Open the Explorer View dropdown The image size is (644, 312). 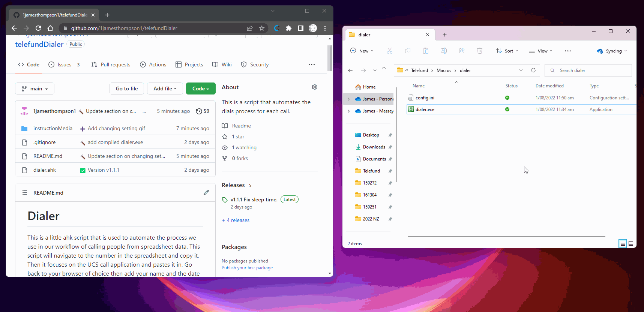point(540,51)
